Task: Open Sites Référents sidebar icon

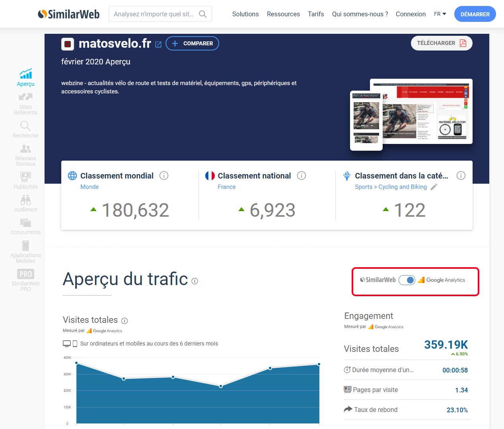Action: (x=25, y=97)
